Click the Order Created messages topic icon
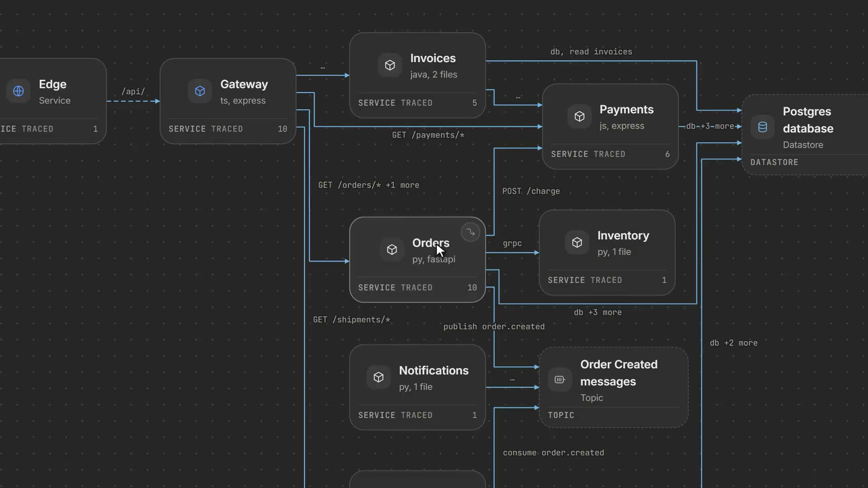868x488 pixels. pos(560,380)
